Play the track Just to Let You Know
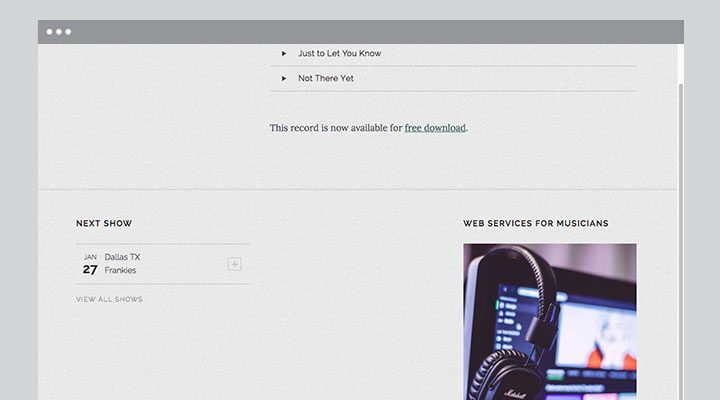720x400 pixels. point(284,54)
